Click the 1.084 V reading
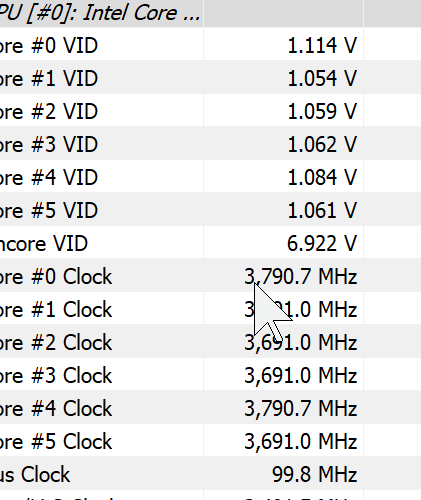 coord(322,177)
